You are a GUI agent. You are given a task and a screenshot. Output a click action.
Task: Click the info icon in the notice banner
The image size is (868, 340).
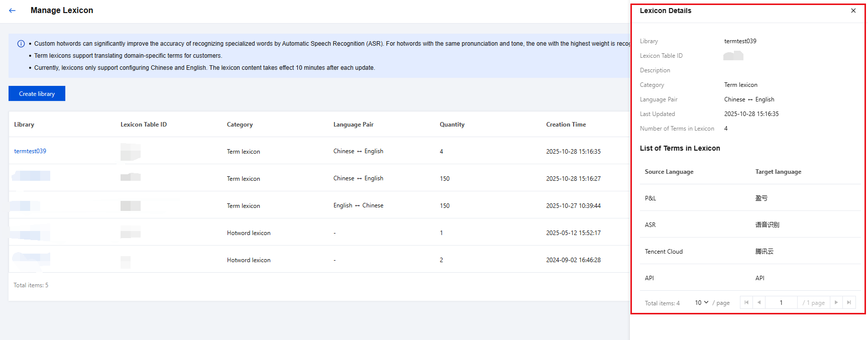pyautogui.click(x=21, y=44)
